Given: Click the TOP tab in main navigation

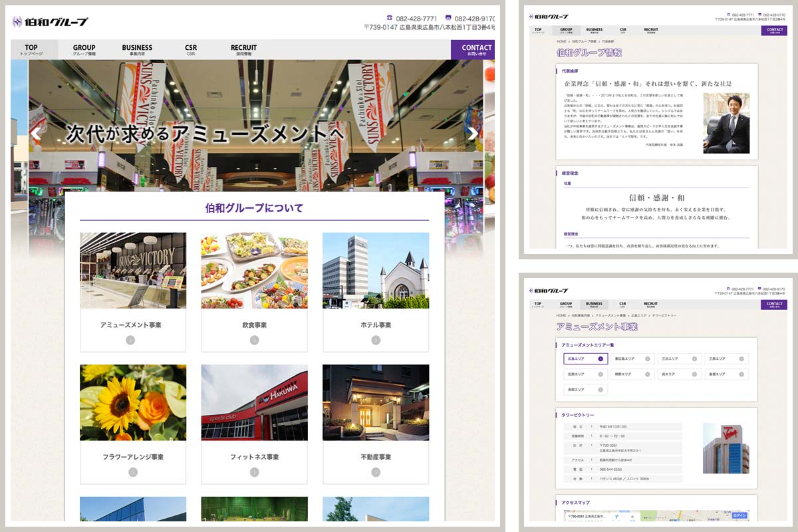Looking at the screenshot, I should [x=31, y=50].
